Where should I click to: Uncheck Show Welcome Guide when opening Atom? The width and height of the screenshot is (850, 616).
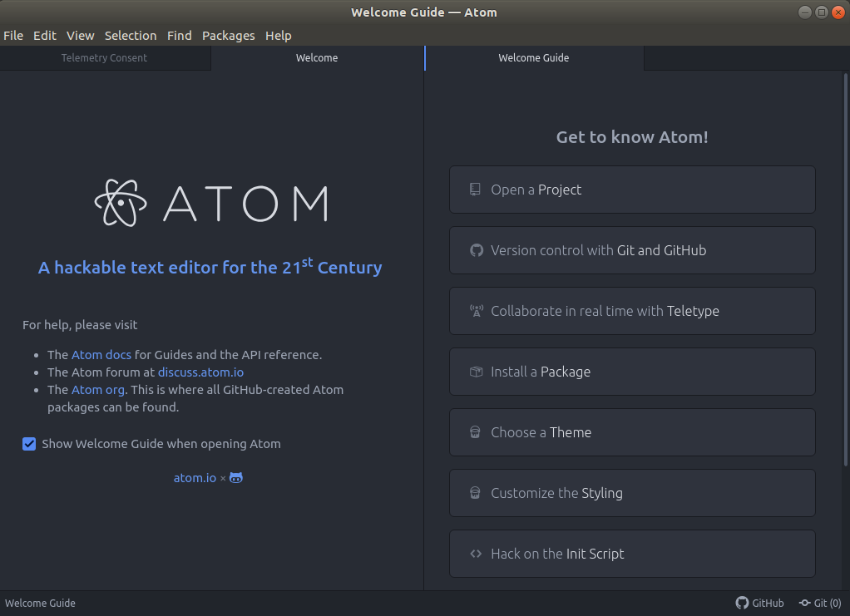pyautogui.click(x=29, y=444)
